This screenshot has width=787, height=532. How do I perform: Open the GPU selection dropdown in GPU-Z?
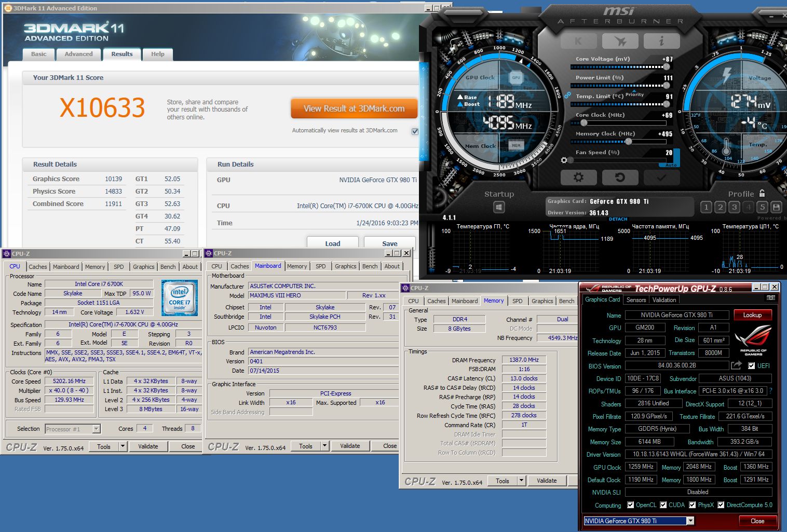[690, 521]
